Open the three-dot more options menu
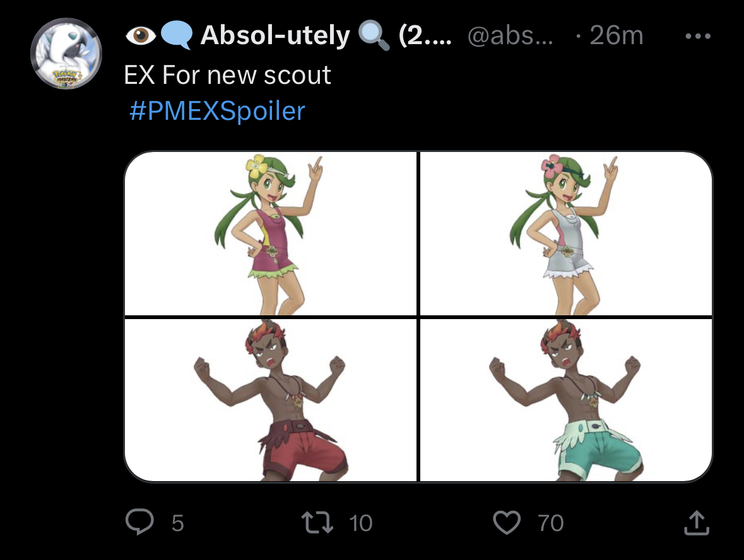This screenshot has width=744, height=560. (698, 37)
